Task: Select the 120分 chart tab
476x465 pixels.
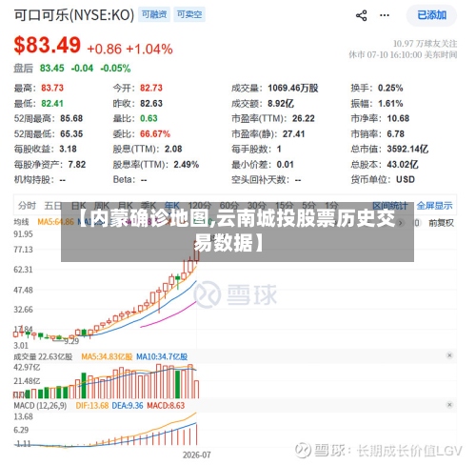Action: 200,206
